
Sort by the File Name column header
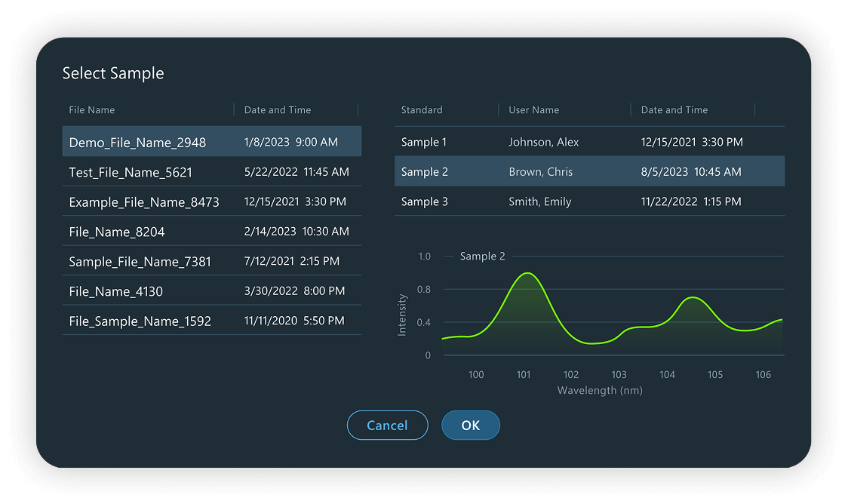pos(92,110)
